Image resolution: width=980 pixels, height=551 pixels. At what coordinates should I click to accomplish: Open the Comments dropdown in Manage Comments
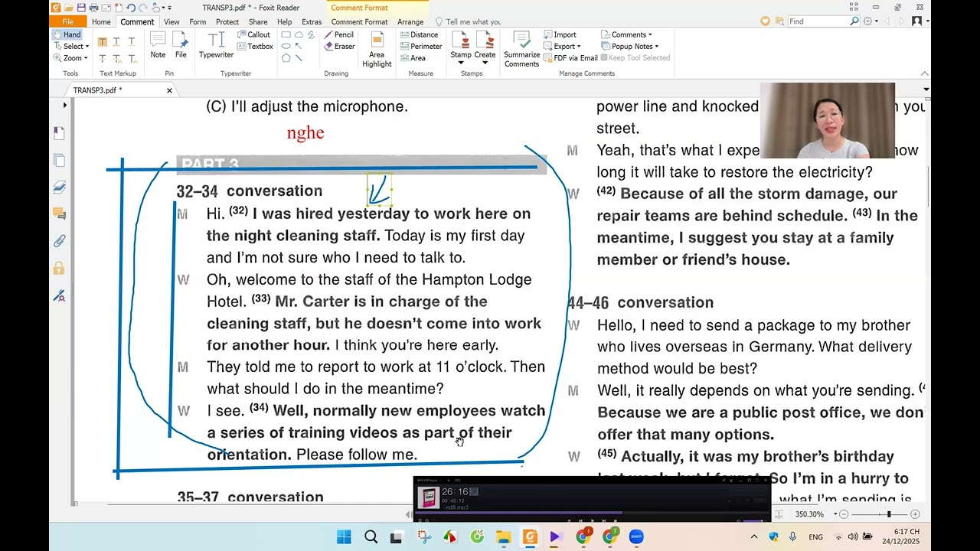pos(631,34)
